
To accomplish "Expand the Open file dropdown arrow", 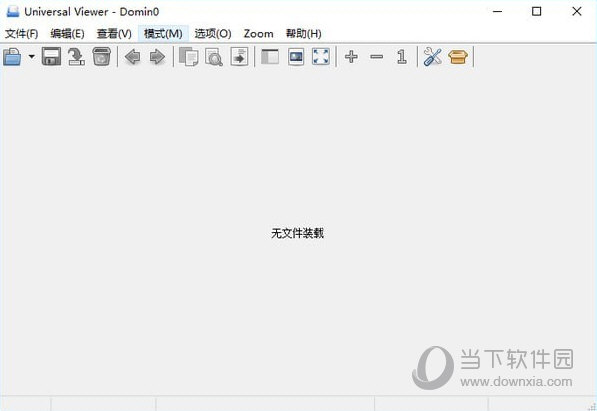I will (x=32, y=57).
